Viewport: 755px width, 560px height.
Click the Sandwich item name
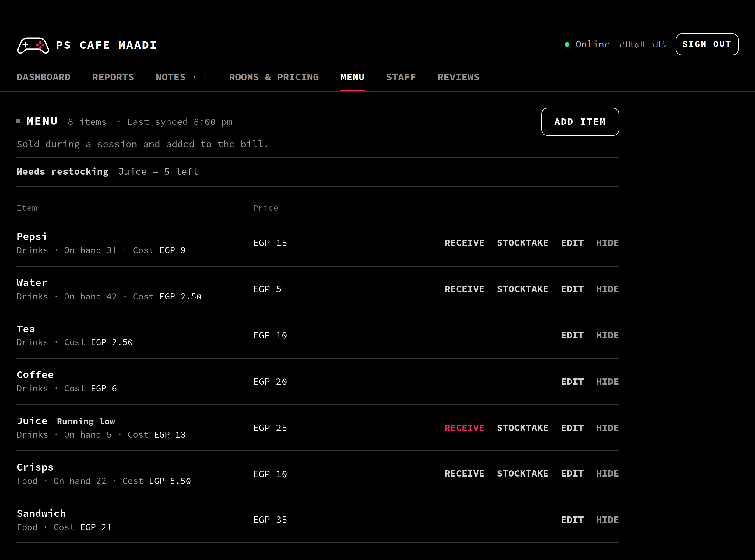pyautogui.click(x=41, y=513)
